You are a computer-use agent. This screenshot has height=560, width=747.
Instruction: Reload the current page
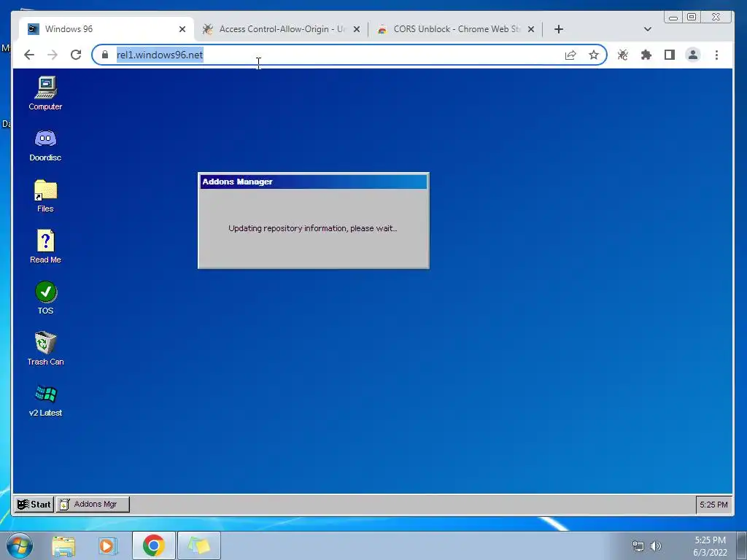point(76,55)
